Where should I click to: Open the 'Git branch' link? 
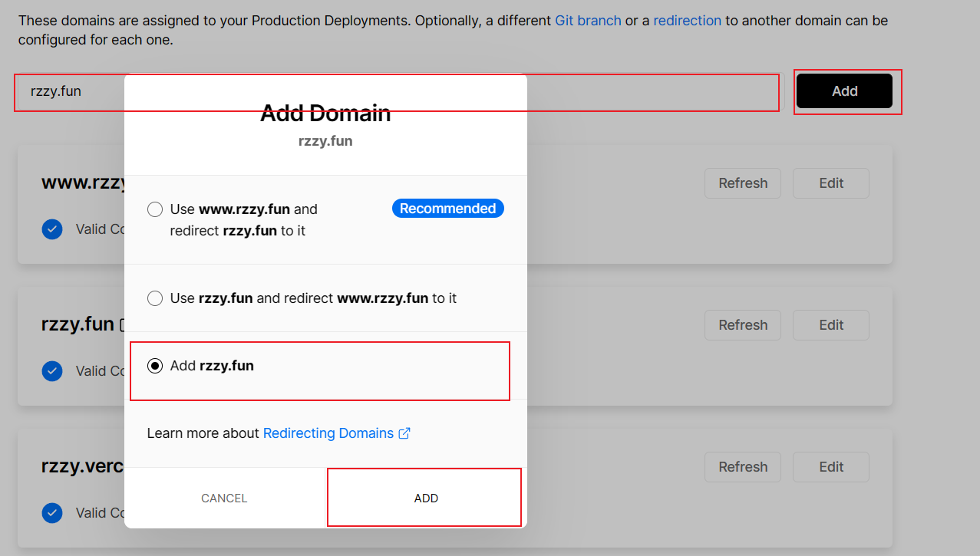(588, 21)
